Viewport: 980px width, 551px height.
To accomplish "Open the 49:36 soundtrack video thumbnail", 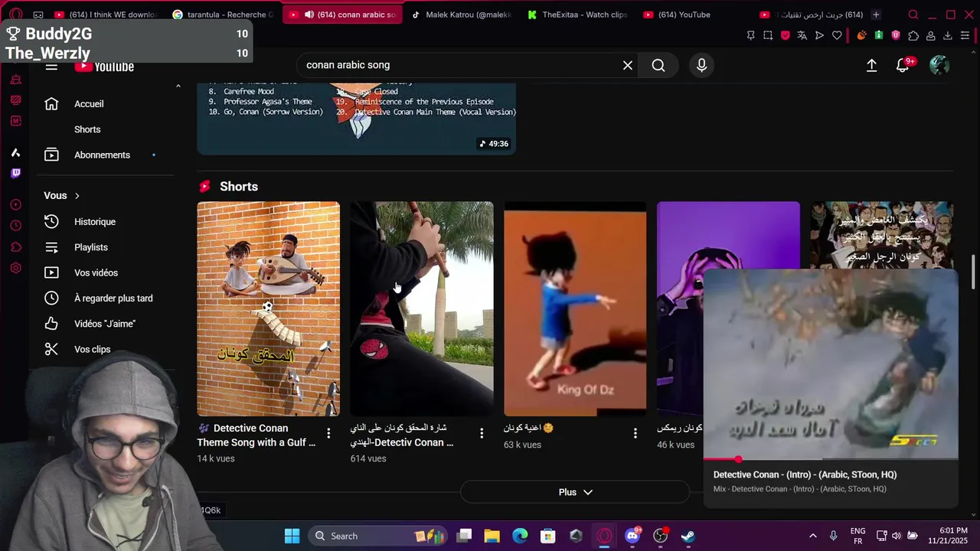I will [356, 119].
